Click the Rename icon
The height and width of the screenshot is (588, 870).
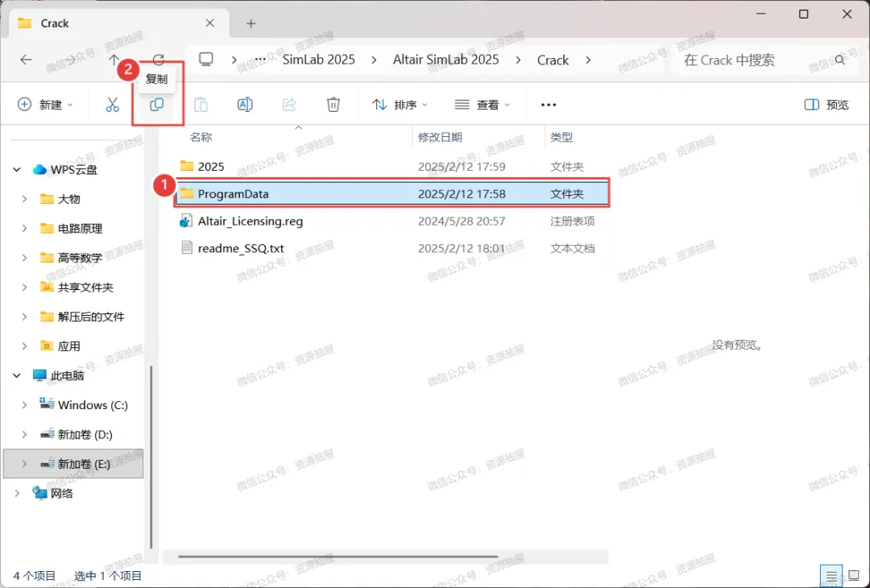click(245, 104)
